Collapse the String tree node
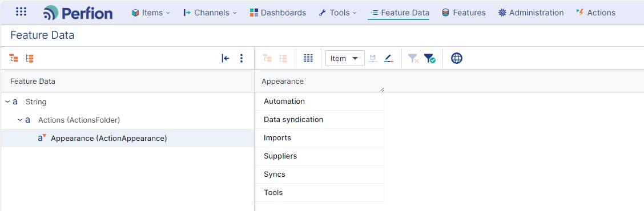644x211 pixels. click(7, 102)
